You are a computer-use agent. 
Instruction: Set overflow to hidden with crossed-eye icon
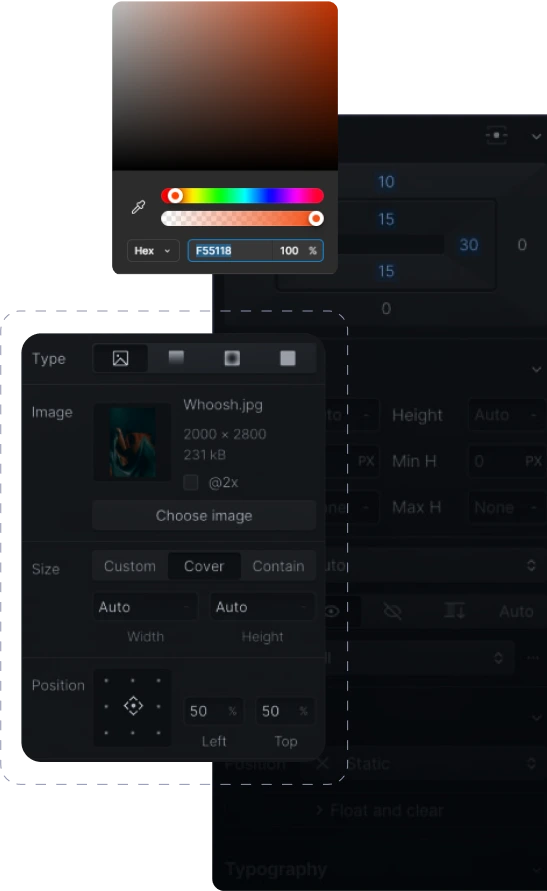click(x=392, y=611)
